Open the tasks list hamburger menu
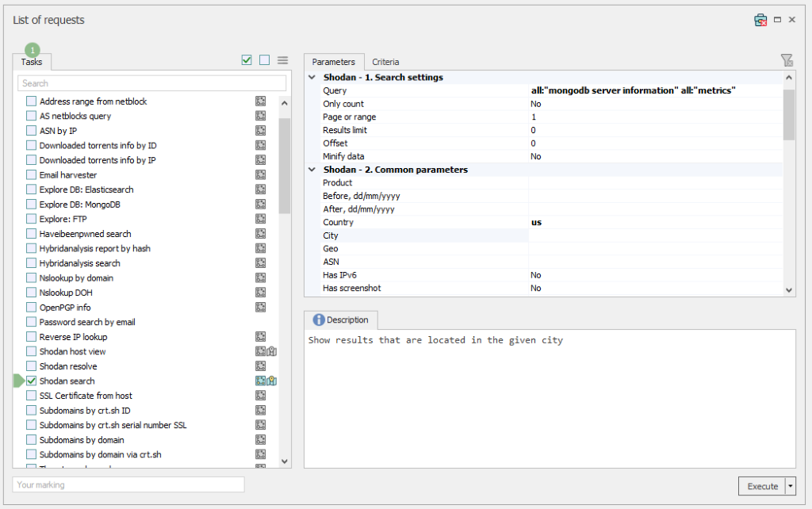Screen dimensions: 812x509 click(x=282, y=60)
